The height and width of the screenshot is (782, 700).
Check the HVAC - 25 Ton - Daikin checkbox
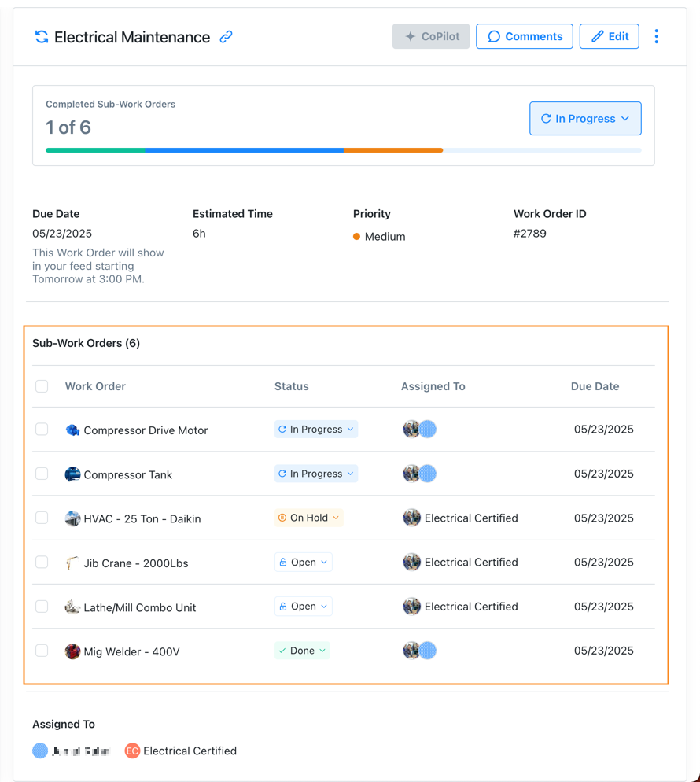pos(42,518)
